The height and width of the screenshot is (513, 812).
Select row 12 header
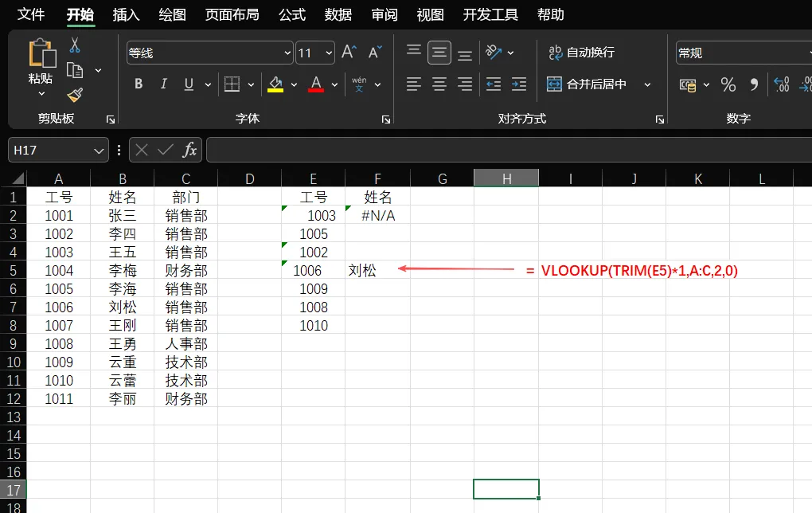point(14,399)
